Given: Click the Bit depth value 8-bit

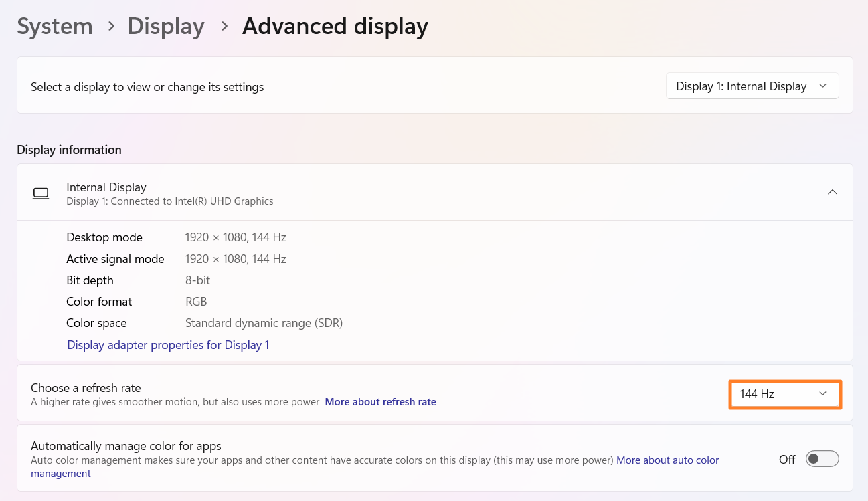Looking at the screenshot, I should [198, 280].
